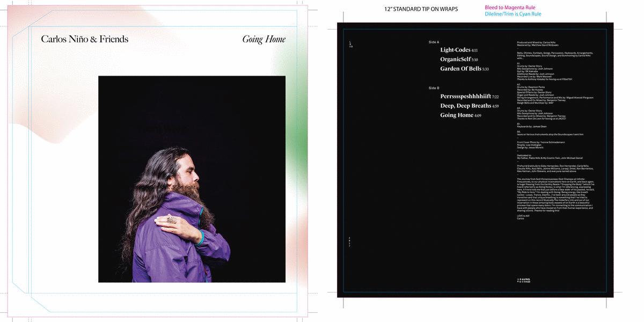Click 'Dieline/Trim is Cyan Rule' note
Screen dimensions: 644x322
pos(513,14)
